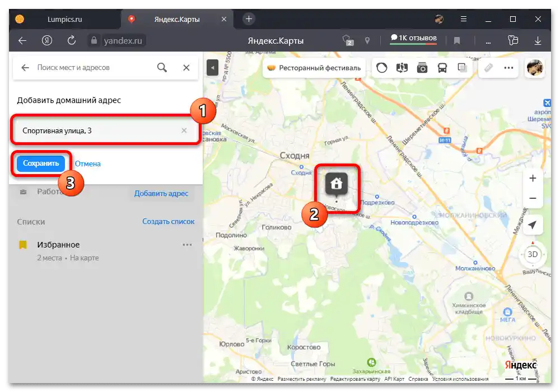
Task: Click the Справка footer link
Action: click(x=418, y=379)
